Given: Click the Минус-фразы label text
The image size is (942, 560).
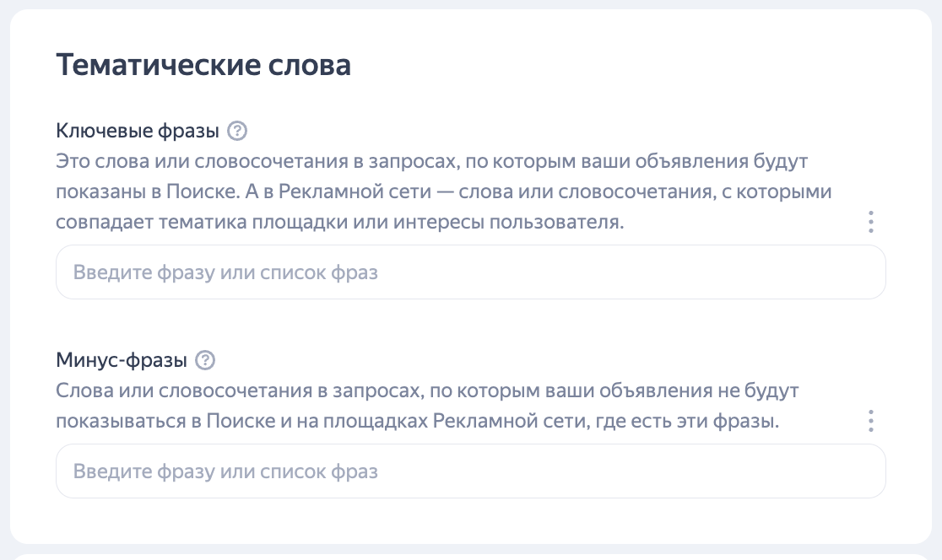Looking at the screenshot, I should tap(122, 359).
